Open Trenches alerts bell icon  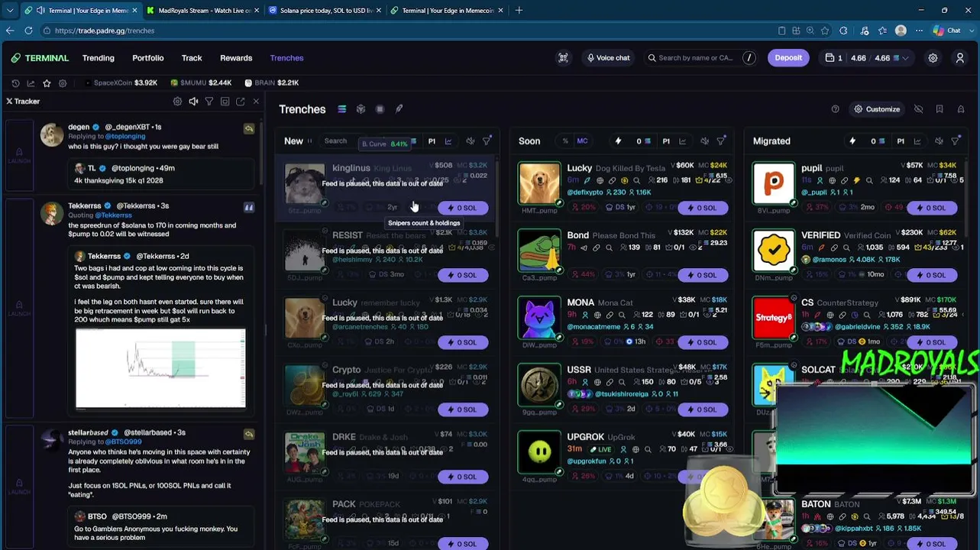click(961, 109)
